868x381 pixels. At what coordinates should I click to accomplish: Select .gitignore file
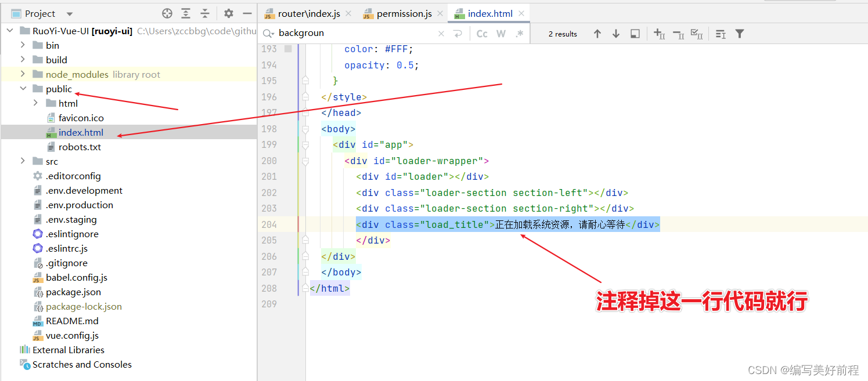coord(67,263)
